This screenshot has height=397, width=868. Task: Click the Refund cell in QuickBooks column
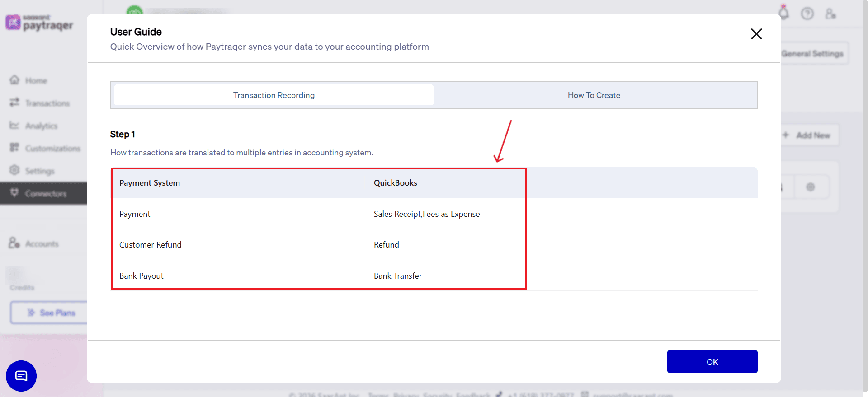coord(387,245)
